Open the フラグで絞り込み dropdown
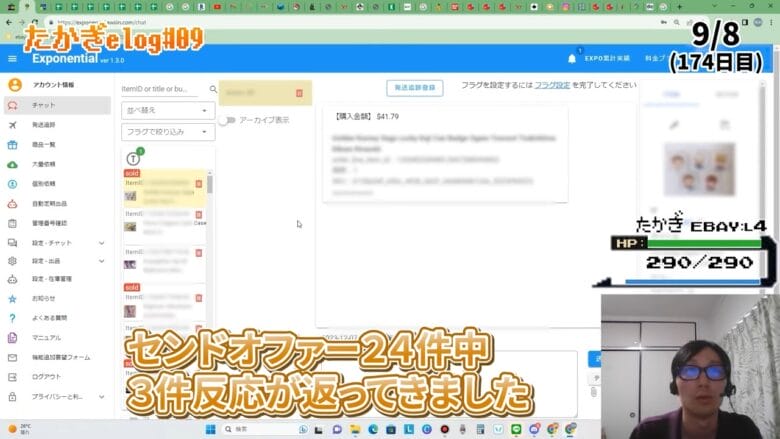 pos(168,132)
